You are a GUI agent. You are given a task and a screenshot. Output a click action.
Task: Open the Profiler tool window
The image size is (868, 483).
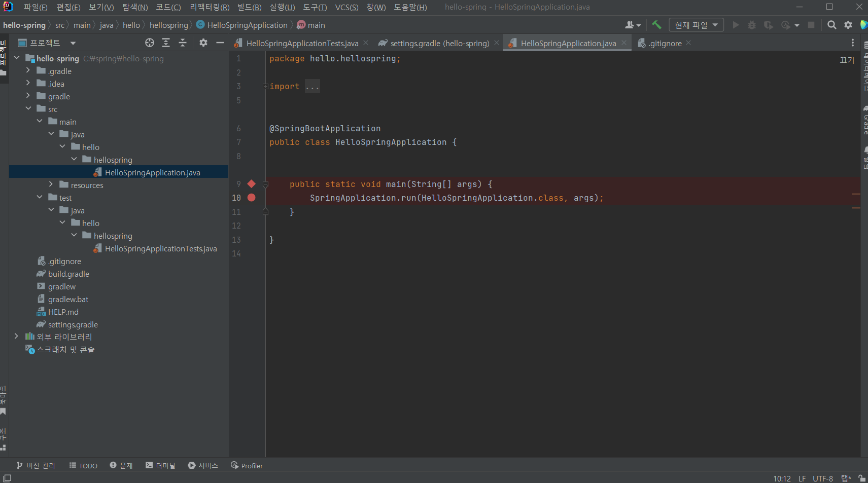[x=247, y=465]
